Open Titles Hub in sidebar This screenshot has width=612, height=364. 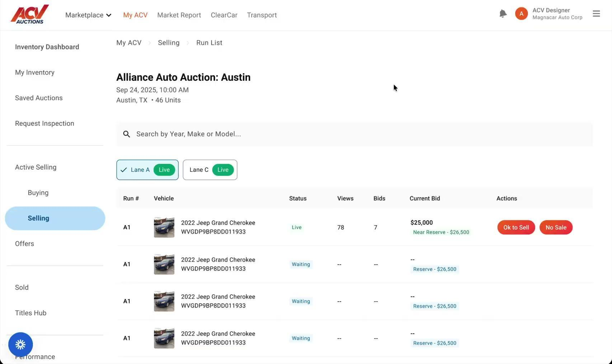click(30, 313)
